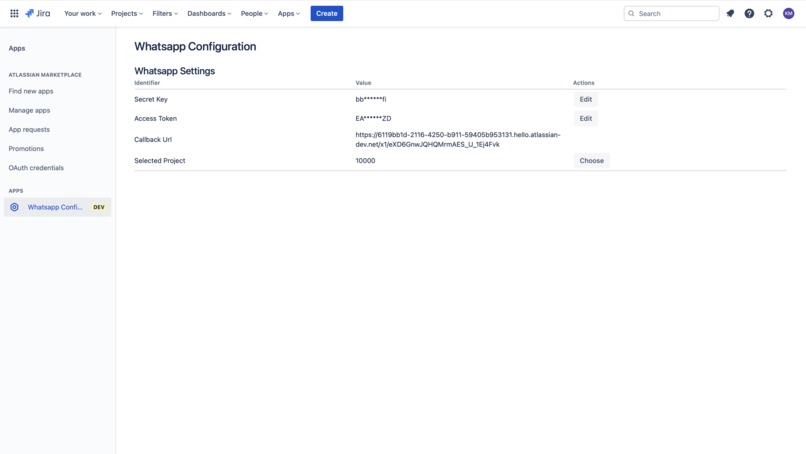
Task: Open Find new apps in sidebar
Action: pyautogui.click(x=31, y=91)
